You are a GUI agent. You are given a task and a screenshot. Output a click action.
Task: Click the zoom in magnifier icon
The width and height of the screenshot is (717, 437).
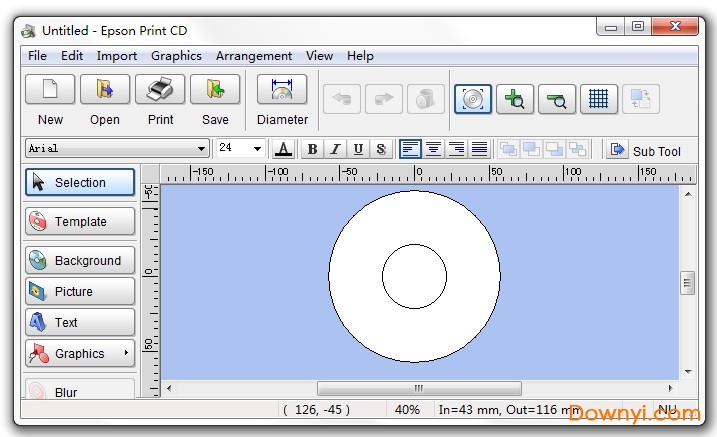(x=515, y=99)
